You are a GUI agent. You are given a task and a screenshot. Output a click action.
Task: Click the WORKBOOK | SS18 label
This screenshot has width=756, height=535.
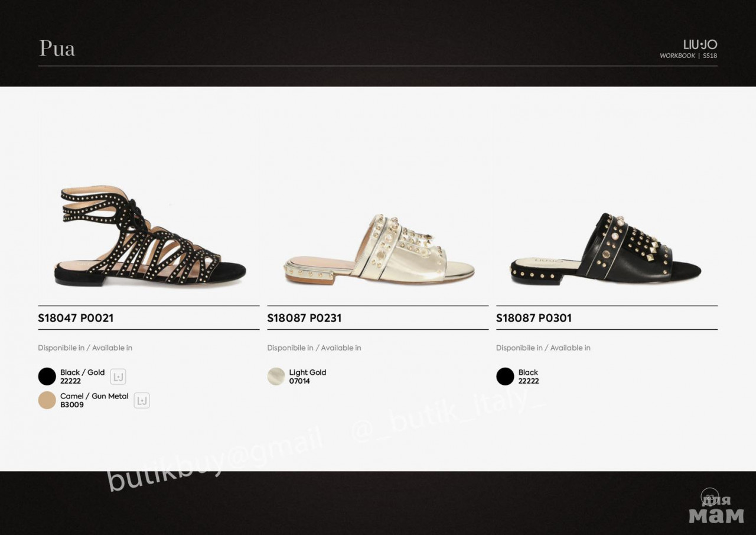689,56
